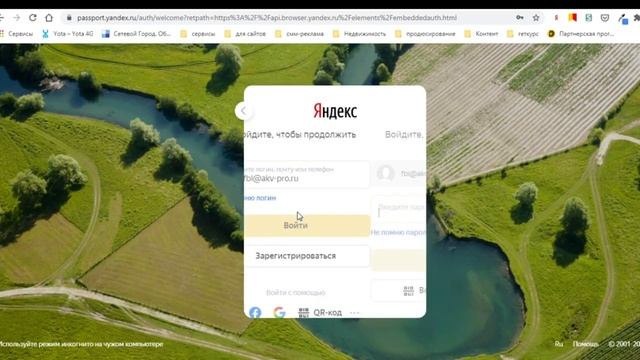The image size is (640, 360).
Task: Click the pocket-shaped extension icon
Action: pyautogui.click(x=605, y=18)
